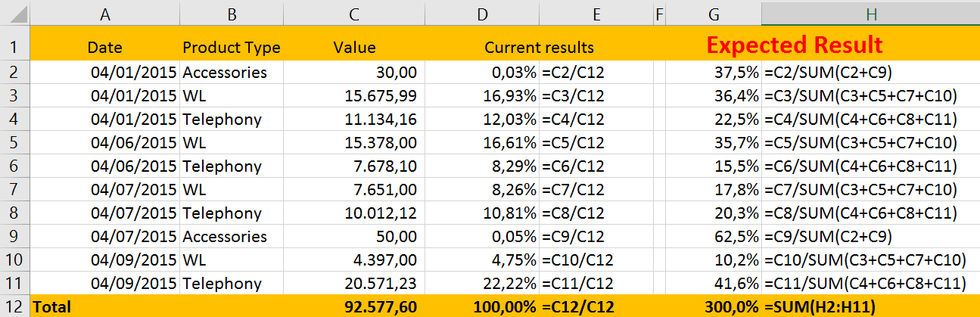Select narrow column F header
This screenshot has height=317, width=980.
(x=658, y=13)
